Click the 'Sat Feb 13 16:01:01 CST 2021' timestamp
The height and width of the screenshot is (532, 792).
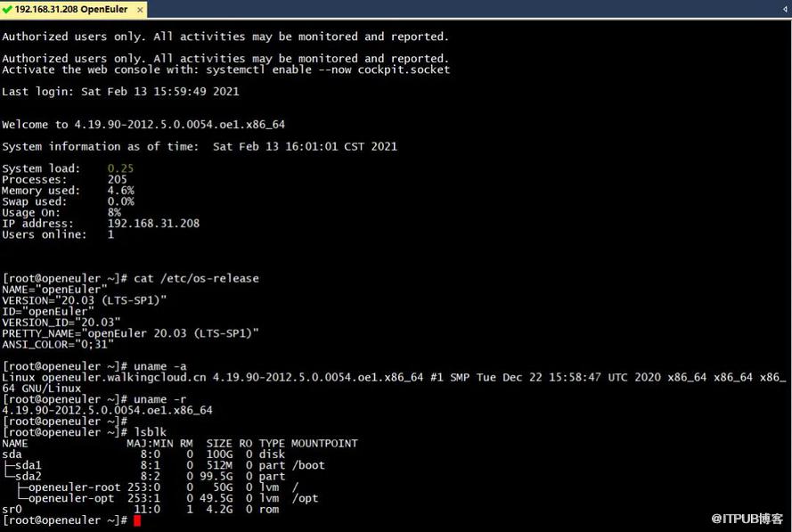click(x=305, y=146)
